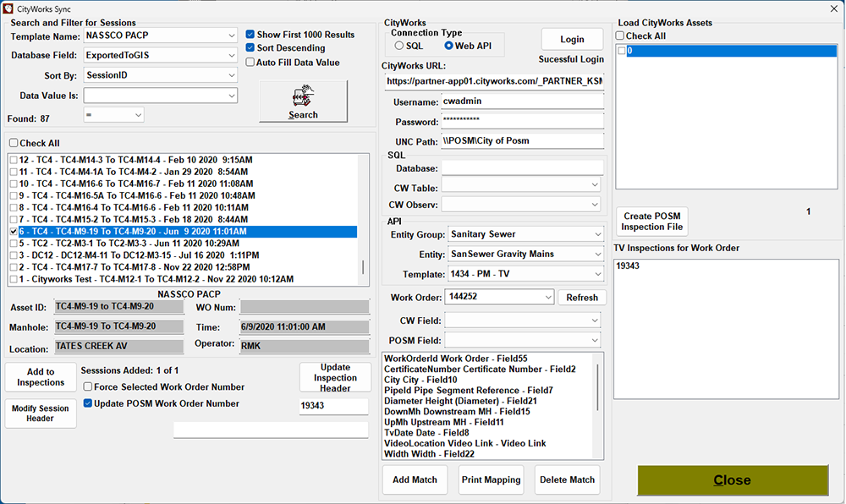Click the Username field with cwadmin
This screenshot has width=846, height=504.
click(522, 101)
